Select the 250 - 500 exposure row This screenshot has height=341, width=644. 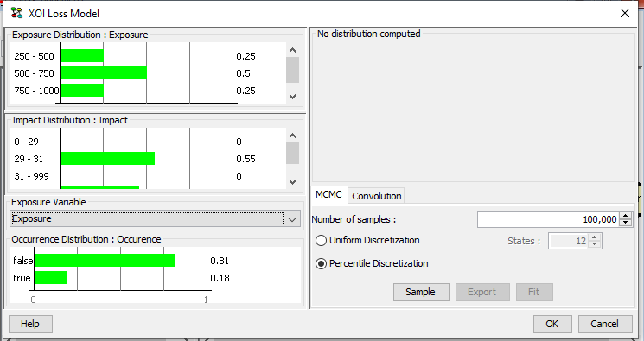tap(148, 56)
